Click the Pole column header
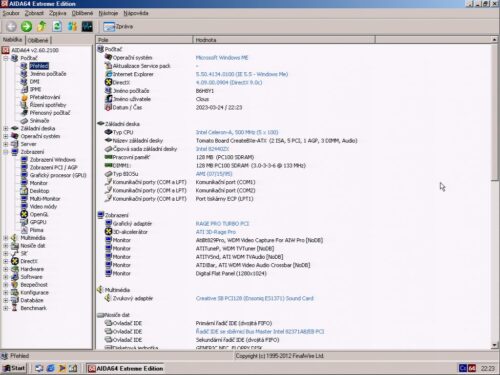 pos(144,40)
